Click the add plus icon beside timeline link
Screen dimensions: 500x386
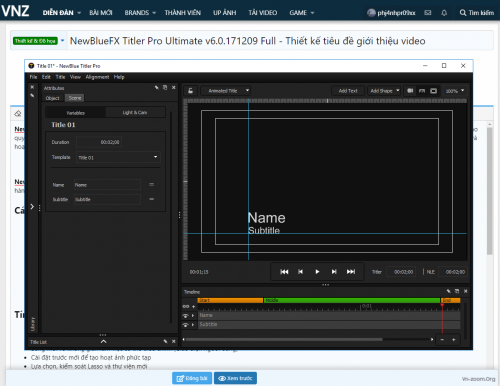[x=193, y=306]
